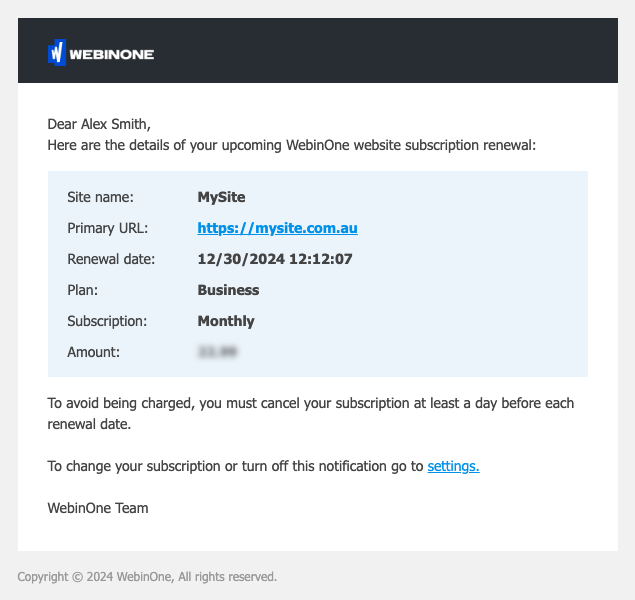635x600 pixels.
Task: Click the plan value "Business"
Action: [x=228, y=290]
